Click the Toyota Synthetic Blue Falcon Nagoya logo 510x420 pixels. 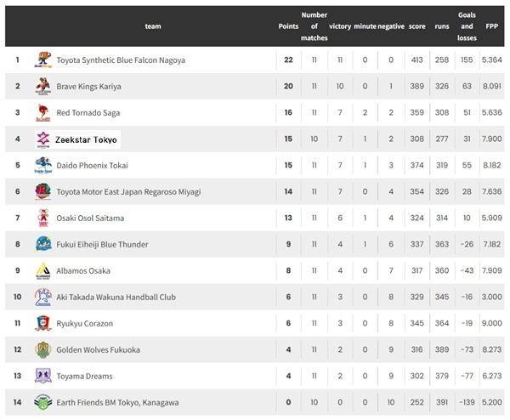(43, 60)
